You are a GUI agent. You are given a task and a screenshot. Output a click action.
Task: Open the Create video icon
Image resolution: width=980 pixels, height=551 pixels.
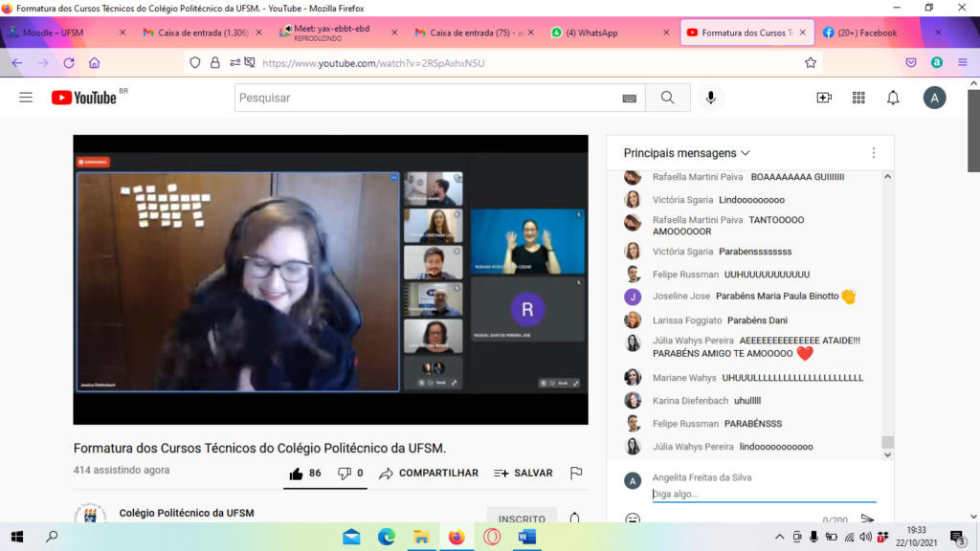coord(824,98)
